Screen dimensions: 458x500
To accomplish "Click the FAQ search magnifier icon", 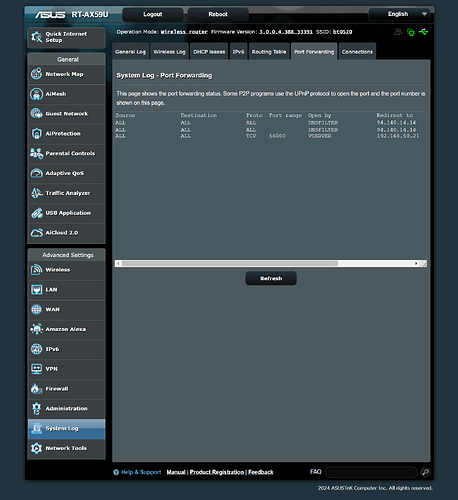I will (x=425, y=472).
